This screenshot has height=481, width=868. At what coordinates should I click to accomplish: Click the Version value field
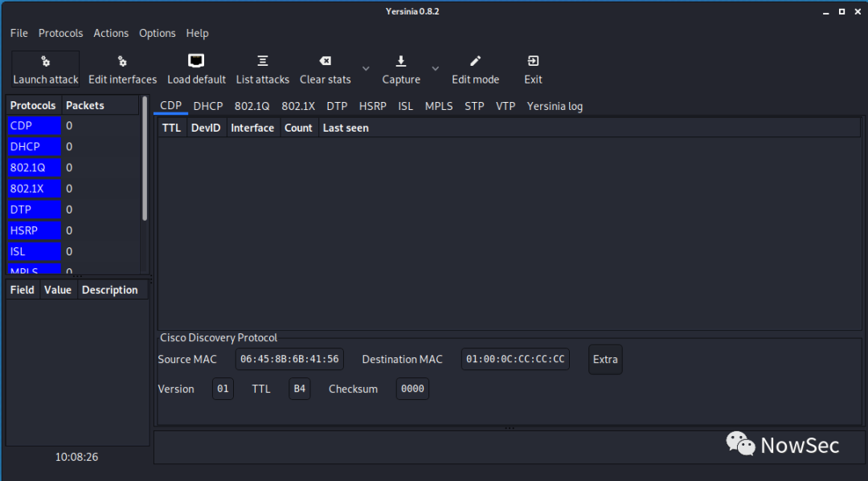tap(223, 389)
